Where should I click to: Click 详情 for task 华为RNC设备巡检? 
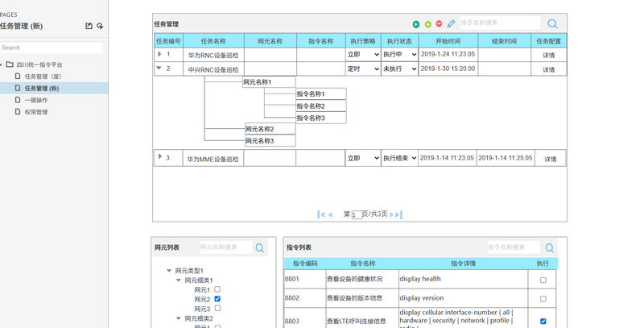(x=548, y=56)
